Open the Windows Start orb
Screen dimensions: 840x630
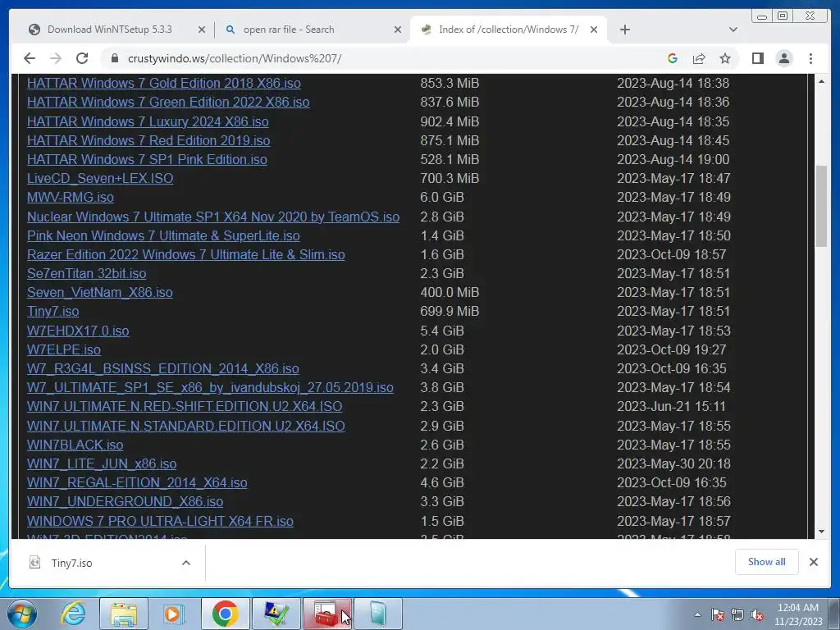tap(22, 614)
